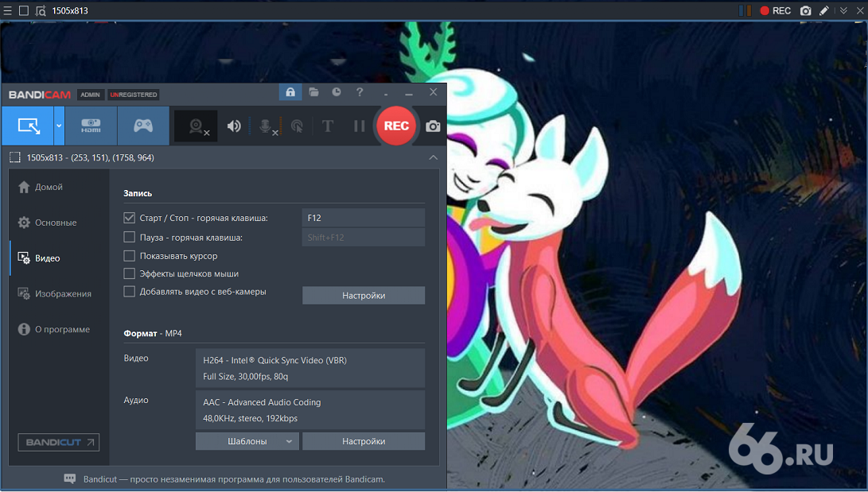
Task: Start recording with the big red REC button
Action: (x=396, y=126)
